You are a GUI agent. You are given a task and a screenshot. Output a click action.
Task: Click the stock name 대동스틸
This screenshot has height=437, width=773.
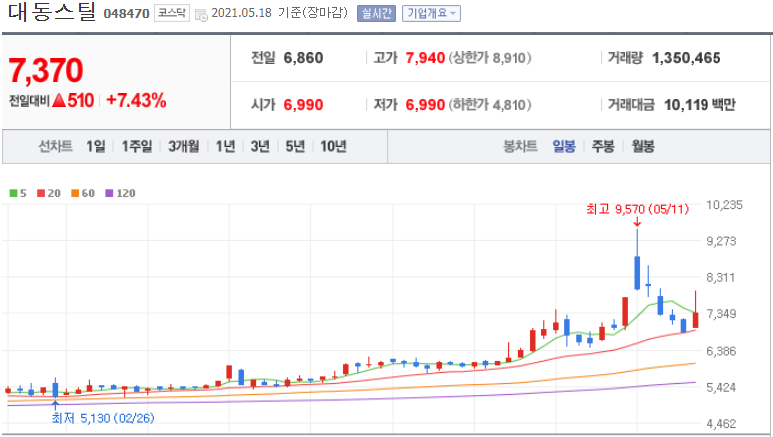[52, 12]
